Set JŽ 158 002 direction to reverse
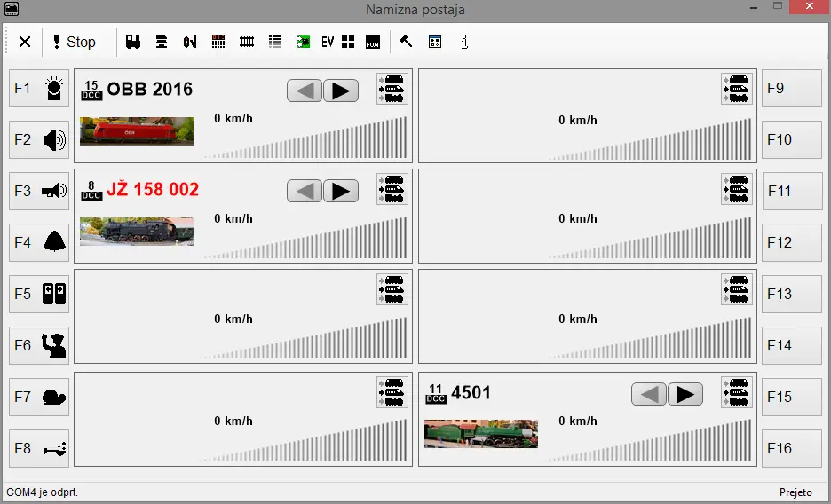 (x=305, y=191)
